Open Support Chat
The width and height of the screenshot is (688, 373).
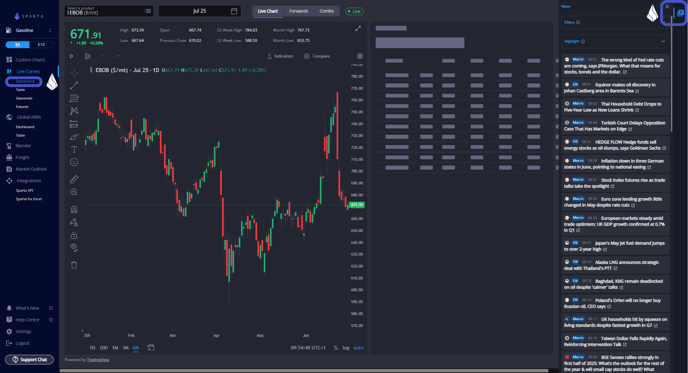[29, 359]
